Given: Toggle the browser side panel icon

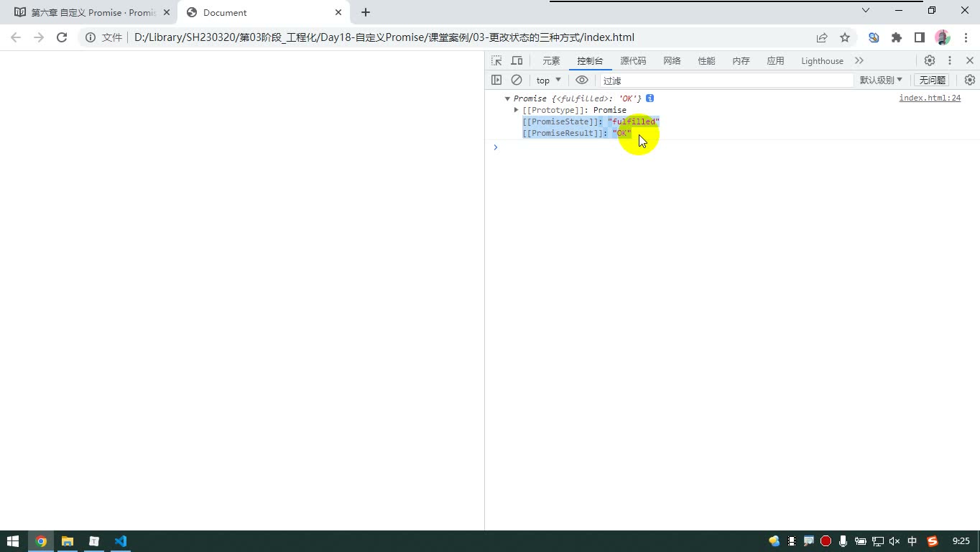Looking at the screenshot, I should point(920,37).
